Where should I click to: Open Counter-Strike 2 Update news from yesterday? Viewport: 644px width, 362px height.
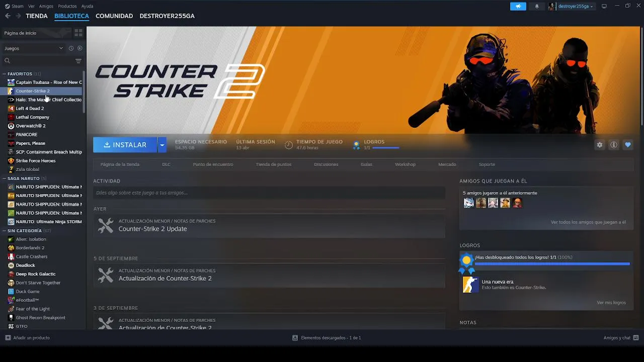(269, 225)
